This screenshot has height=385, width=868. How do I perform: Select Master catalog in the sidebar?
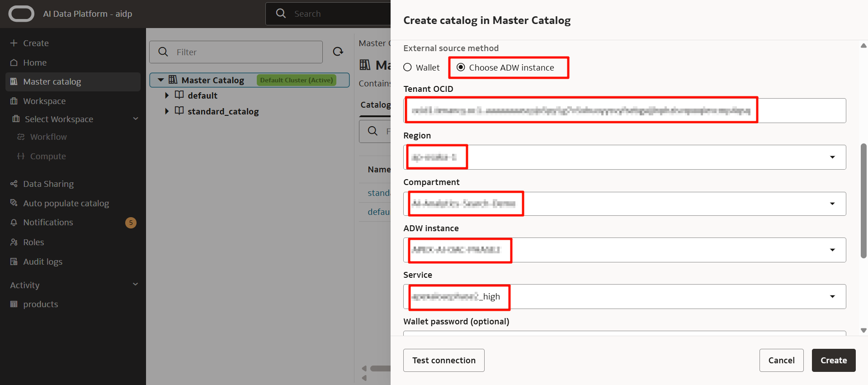tap(73, 82)
